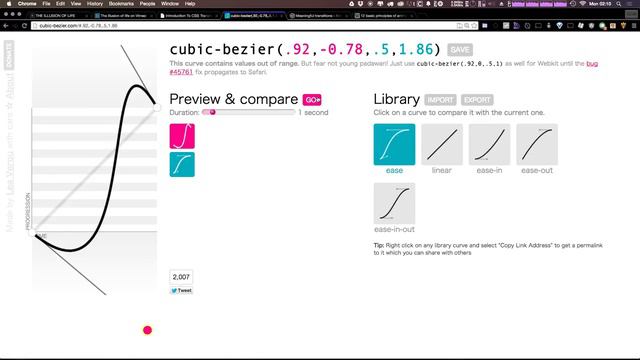Click the bookmark star icon in address bar
The height and width of the screenshot is (360, 640).
point(474,26)
